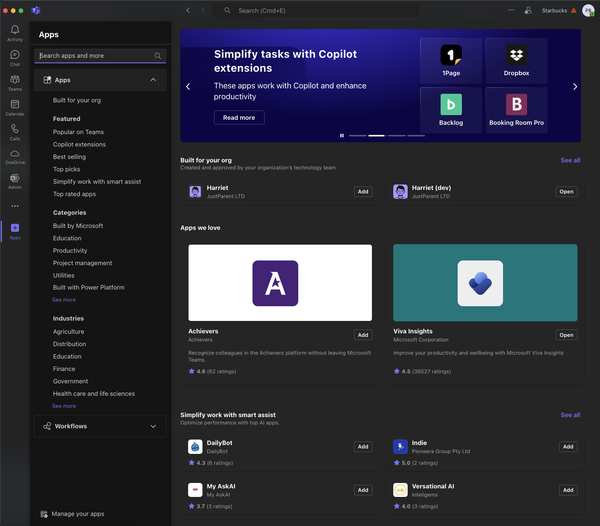Open Calendar from the left rail

point(14,106)
